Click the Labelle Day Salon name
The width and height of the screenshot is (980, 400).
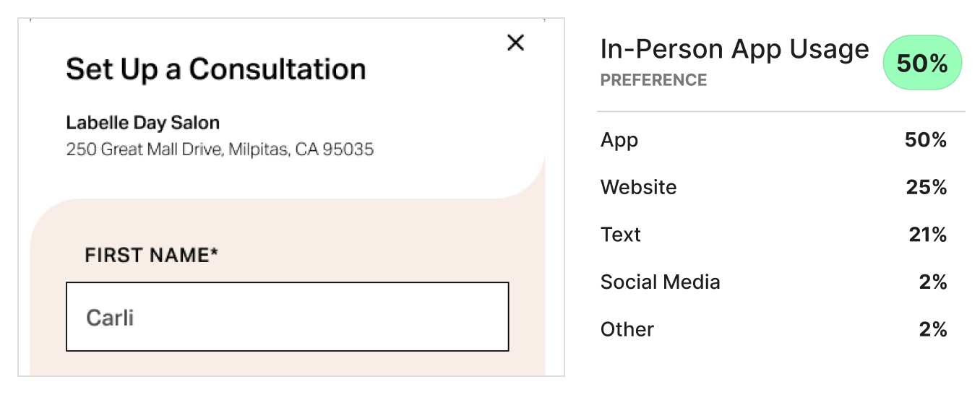(x=142, y=123)
